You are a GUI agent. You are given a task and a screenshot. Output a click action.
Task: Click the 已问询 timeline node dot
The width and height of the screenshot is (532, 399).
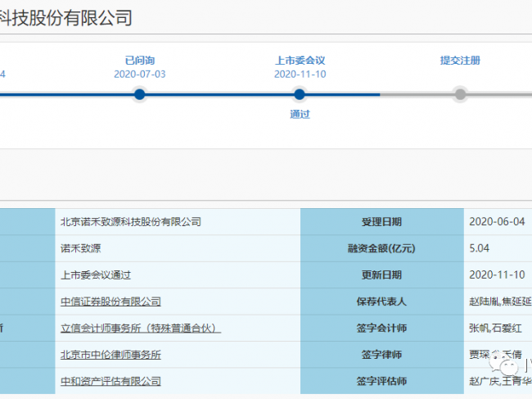(139, 94)
